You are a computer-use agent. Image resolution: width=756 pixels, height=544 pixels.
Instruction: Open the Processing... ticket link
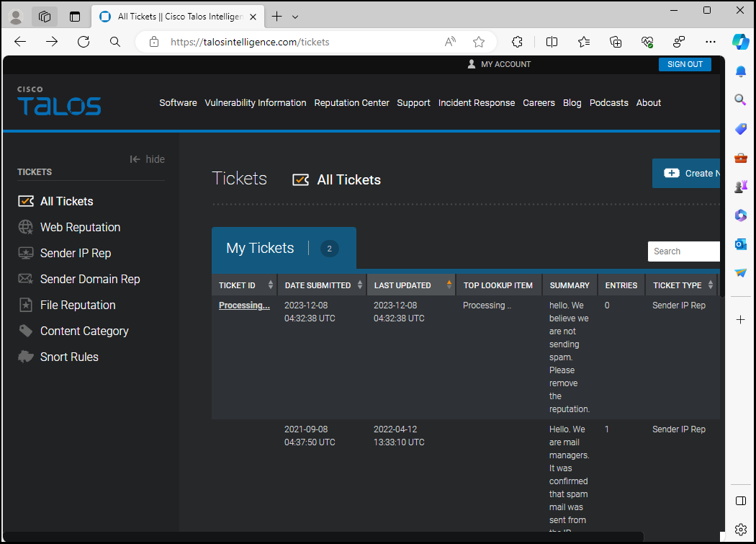click(x=244, y=305)
